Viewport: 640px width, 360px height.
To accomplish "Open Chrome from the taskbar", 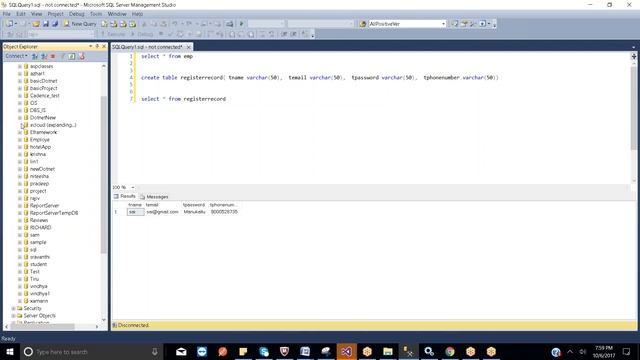I will click(x=450, y=351).
